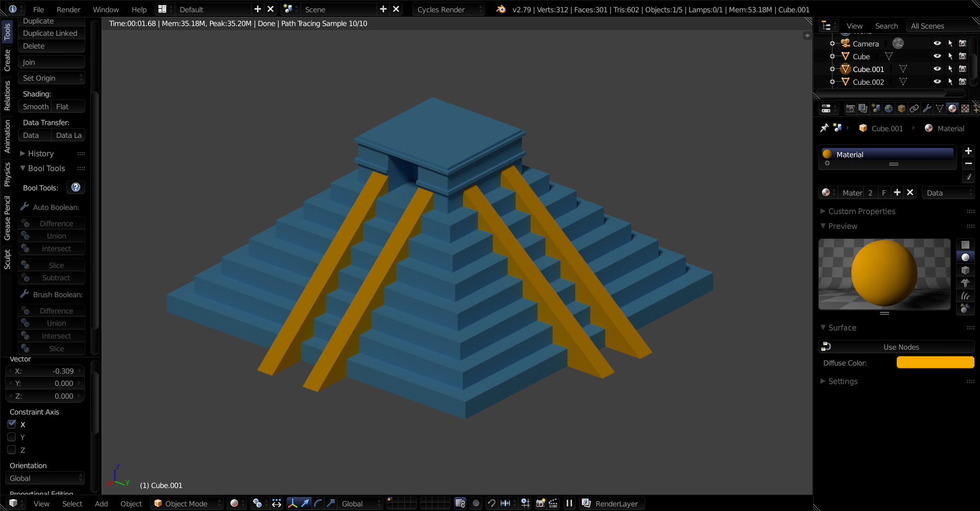The image size is (980, 511).
Task: Click Duplicate Linked button
Action: click(x=52, y=33)
